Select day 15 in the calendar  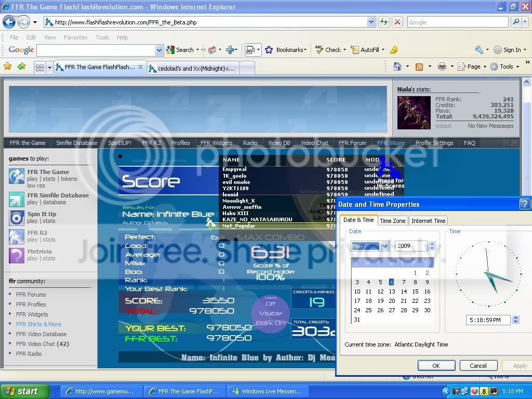click(415, 291)
